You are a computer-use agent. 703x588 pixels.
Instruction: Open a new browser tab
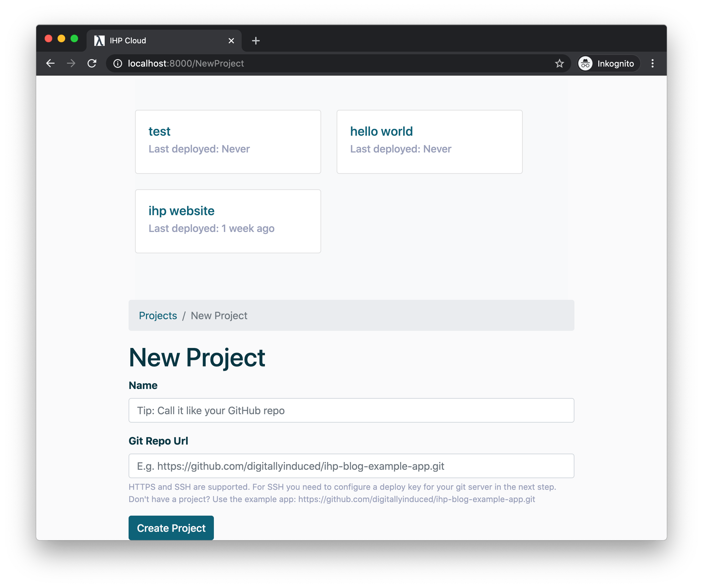[x=256, y=40]
